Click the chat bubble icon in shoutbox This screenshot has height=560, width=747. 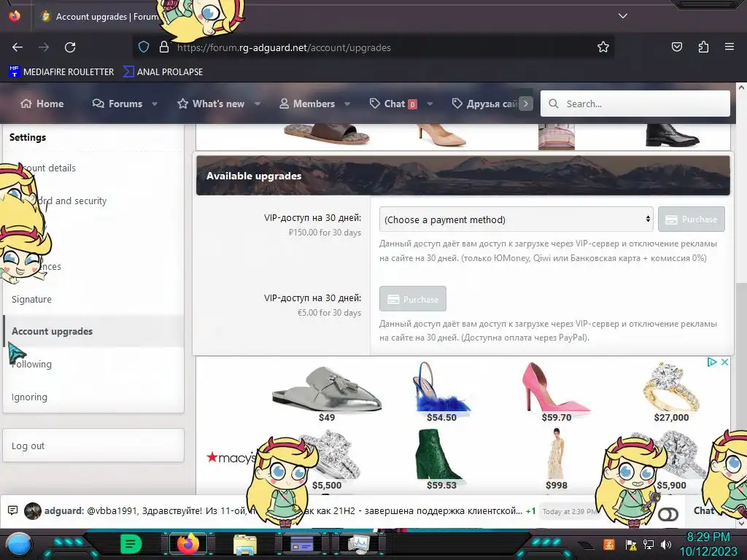[13, 510]
